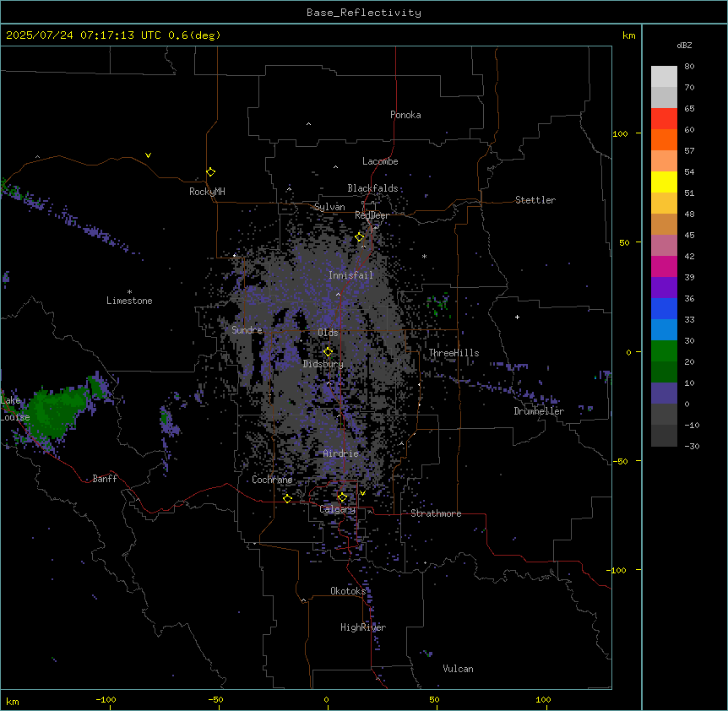This screenshot has height=711, width=728.
Task: Click the orange swatch between 60 and 57
Action: coord(664,139)
